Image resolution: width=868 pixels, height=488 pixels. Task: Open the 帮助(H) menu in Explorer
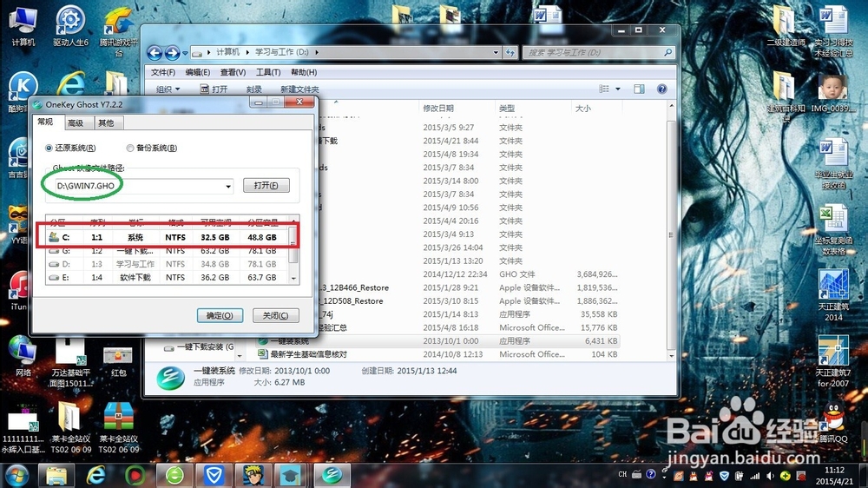[x=303, y=73]
